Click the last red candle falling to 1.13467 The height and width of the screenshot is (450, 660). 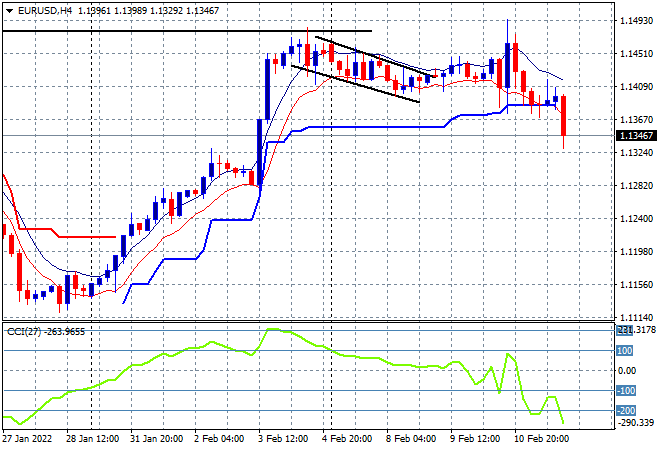click(564, 116)
